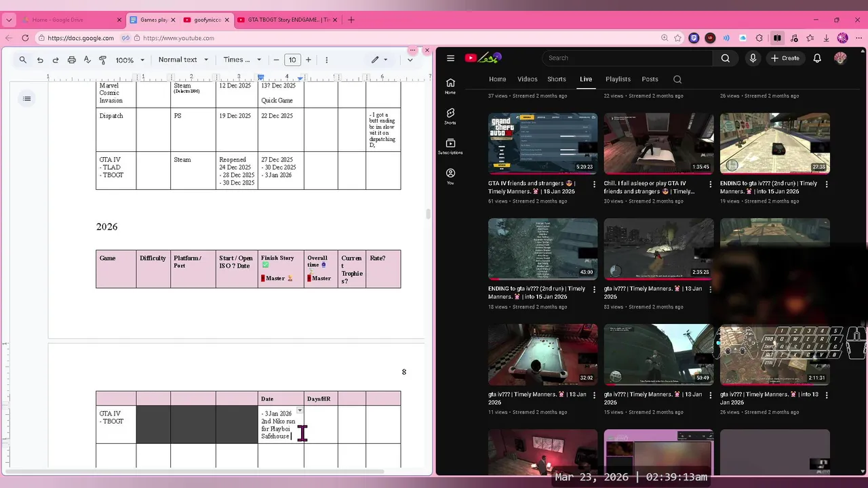The image size is (868, 488).
Task: Open uBlock Origin extension icon
Action: pos(710,38)
